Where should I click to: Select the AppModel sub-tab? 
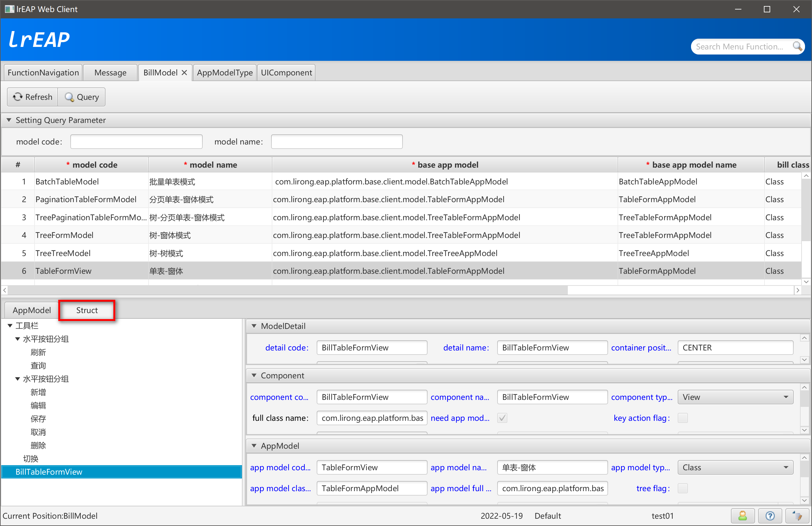click(32, 310)
